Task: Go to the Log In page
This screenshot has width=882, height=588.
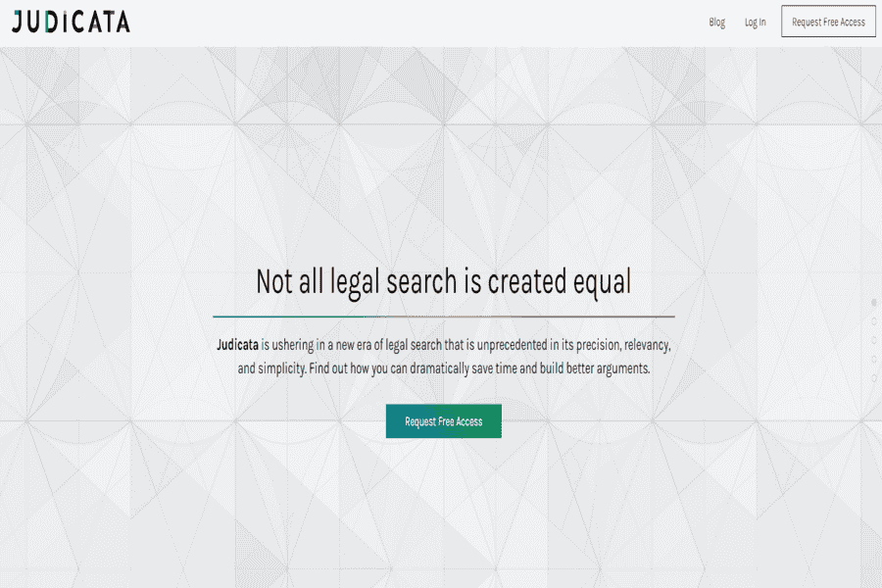Action: (755, 22)
